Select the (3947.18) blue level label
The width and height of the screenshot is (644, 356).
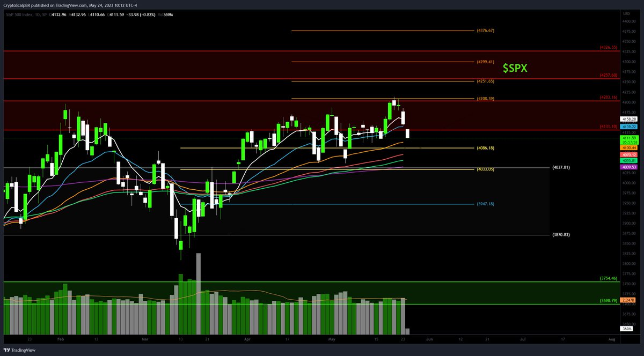coord(485,204)
